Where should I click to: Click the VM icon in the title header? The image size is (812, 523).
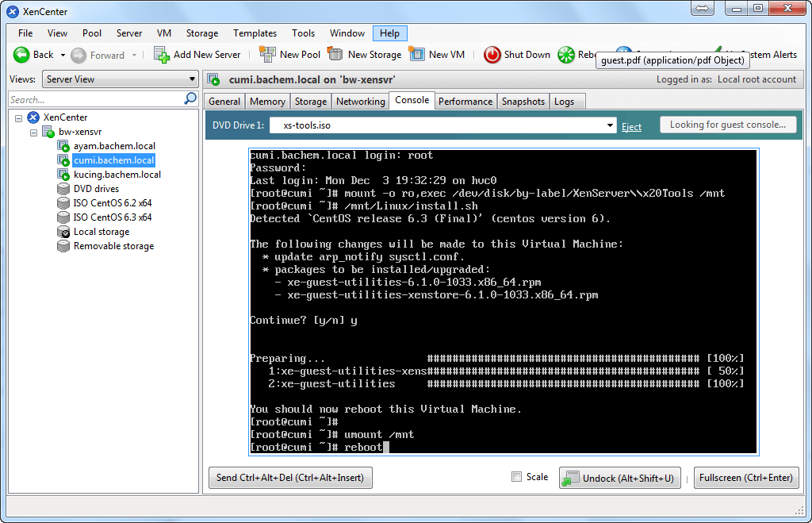[213, 80]
